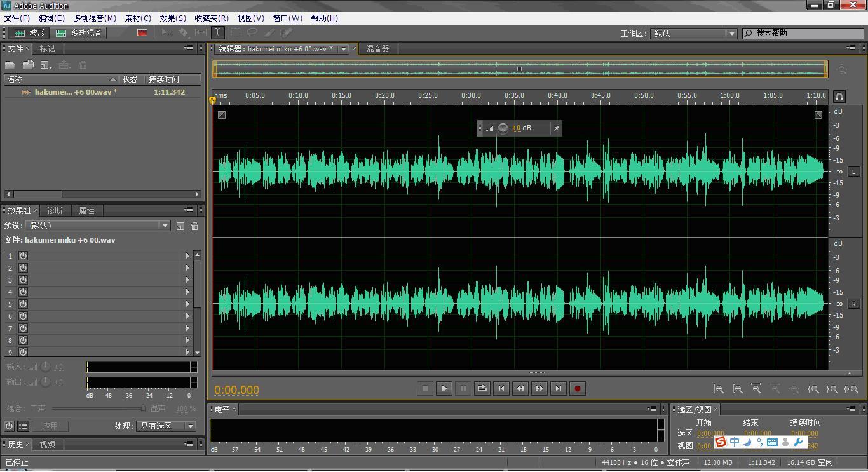Switch to 波形 waveform view
The width and height of the screenshot is (868, 472).
29,33
